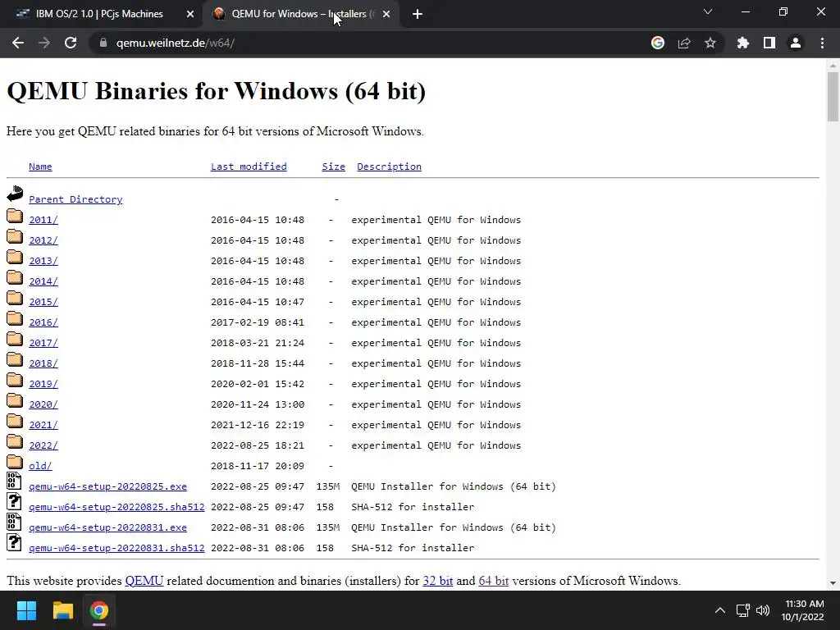Viewport: 840px width, 630px height.
Task: Open the 2015/ folder link
Action: click(x=43, y=302)
